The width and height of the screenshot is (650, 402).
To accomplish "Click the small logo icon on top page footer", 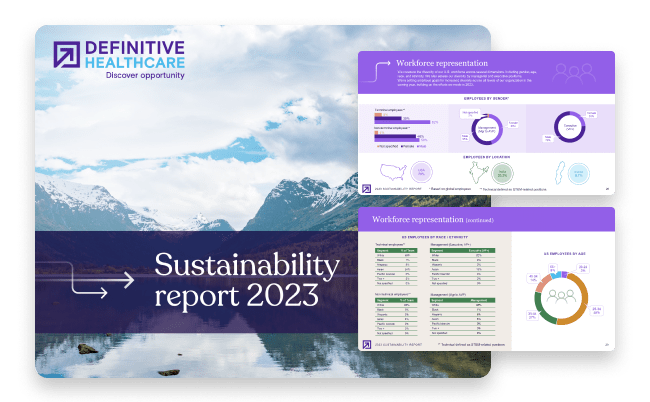I will 366,189.
